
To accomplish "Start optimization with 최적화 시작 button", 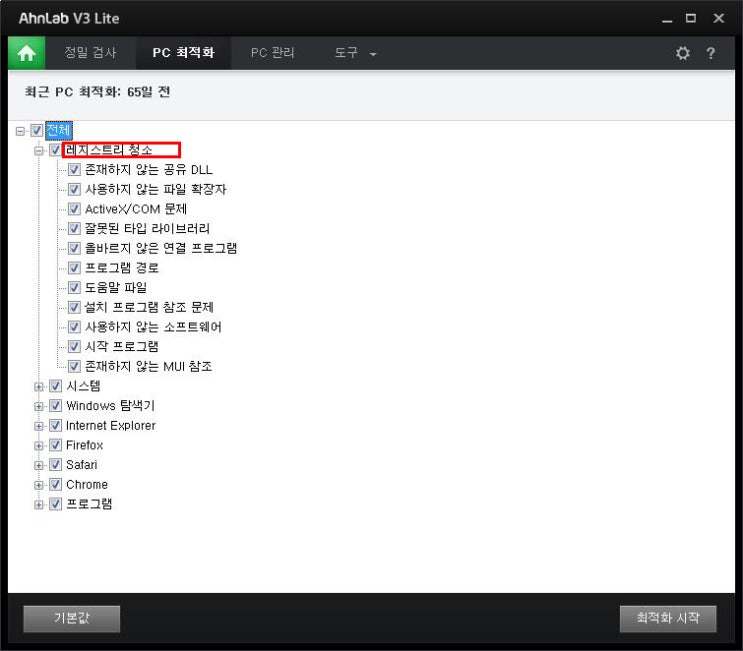I will point(668,618).
